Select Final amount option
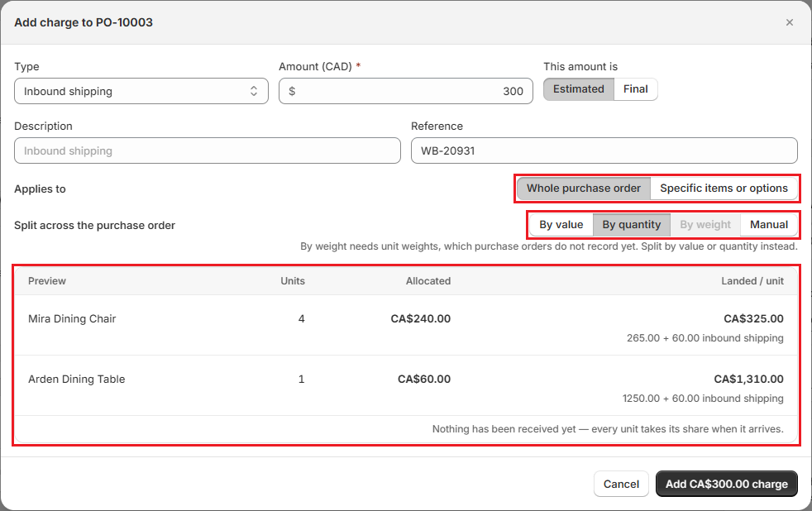Image resolution: width=812 pixels, height=511 pixels. [635, 89]
